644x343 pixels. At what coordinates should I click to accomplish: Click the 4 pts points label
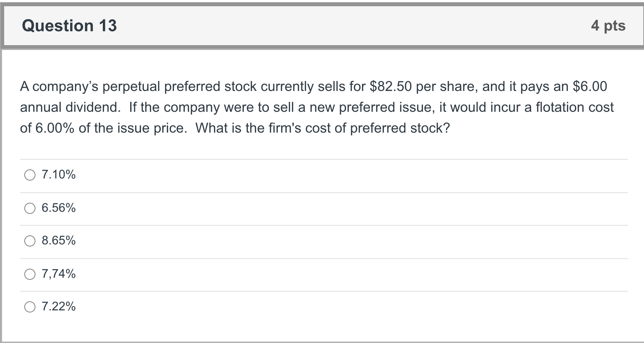[608, 26]
